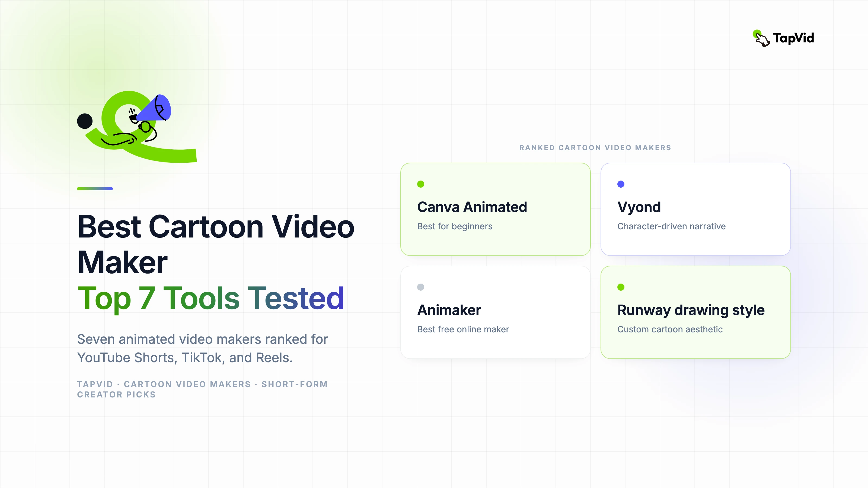Open the Vyond card
The width and height of the screenshot is (868, 488).
click(x=695, y=209)
